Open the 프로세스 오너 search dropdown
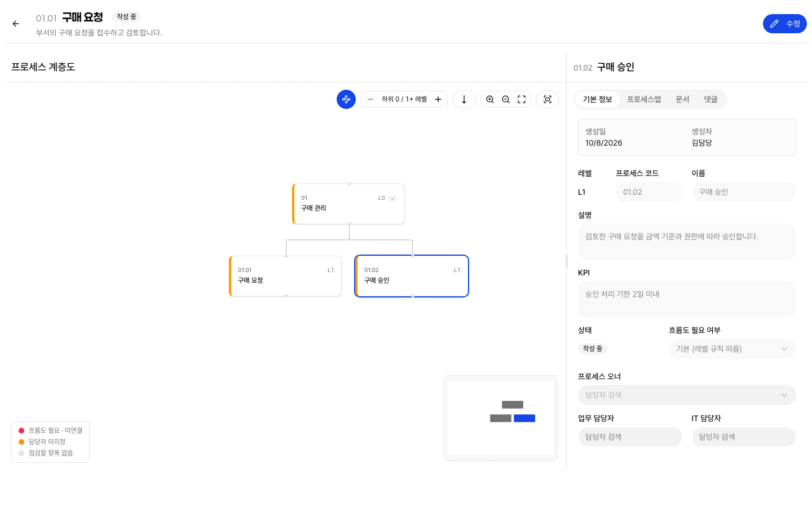The height and width of the screenshot is (508, 812). click(x=687, y=395)
